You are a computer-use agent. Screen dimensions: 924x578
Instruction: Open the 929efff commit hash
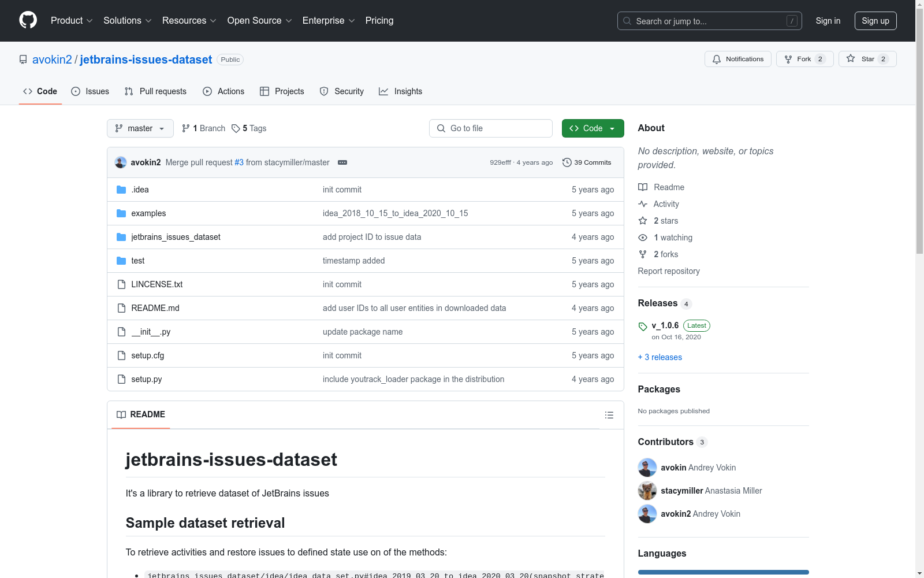click(x=500, y=162)
